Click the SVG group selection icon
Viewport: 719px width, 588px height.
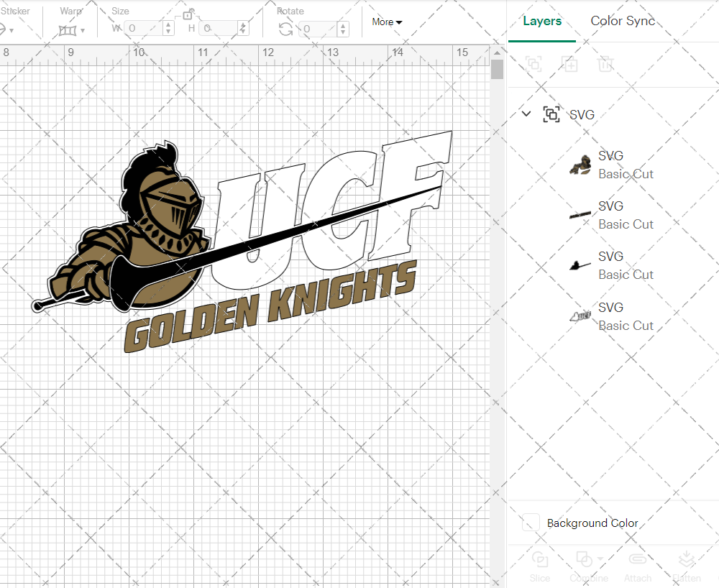click(x=551, y=114)
